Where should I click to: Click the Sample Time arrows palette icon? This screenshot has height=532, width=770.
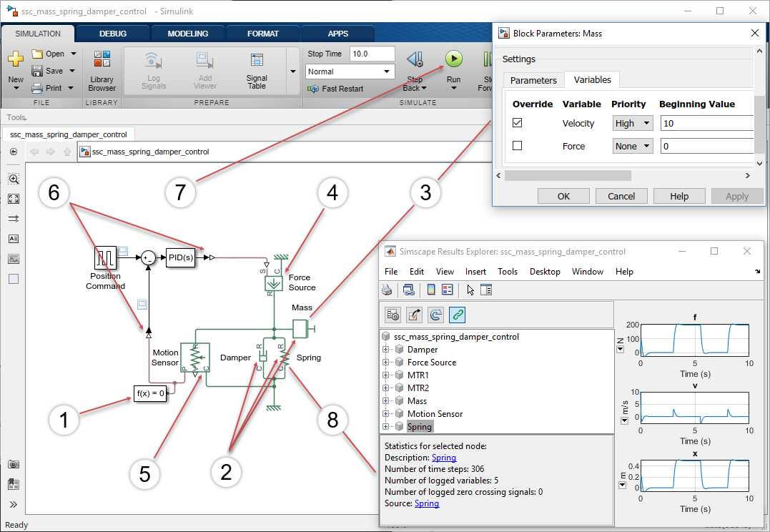14,219
